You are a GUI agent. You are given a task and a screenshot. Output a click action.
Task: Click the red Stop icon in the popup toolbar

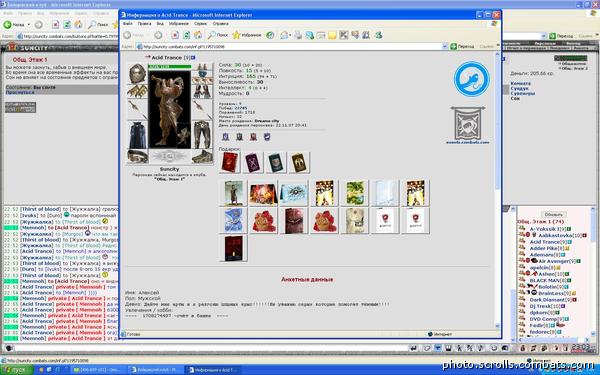tap(175, 35)
